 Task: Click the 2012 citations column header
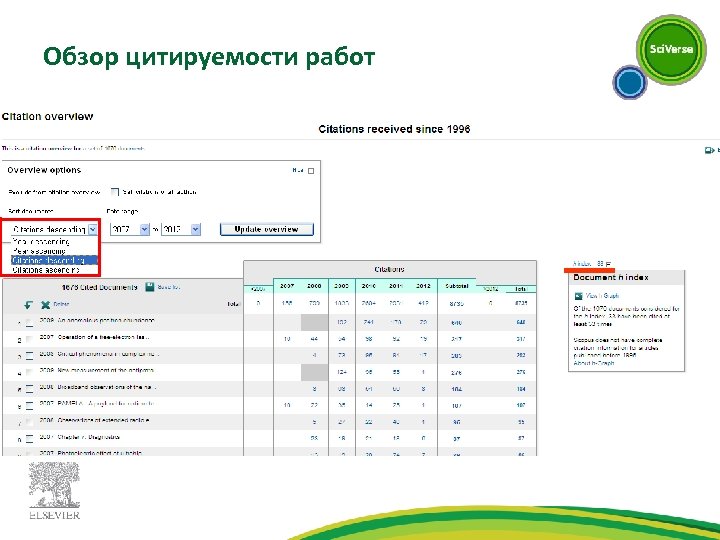[x=423, y=286]
